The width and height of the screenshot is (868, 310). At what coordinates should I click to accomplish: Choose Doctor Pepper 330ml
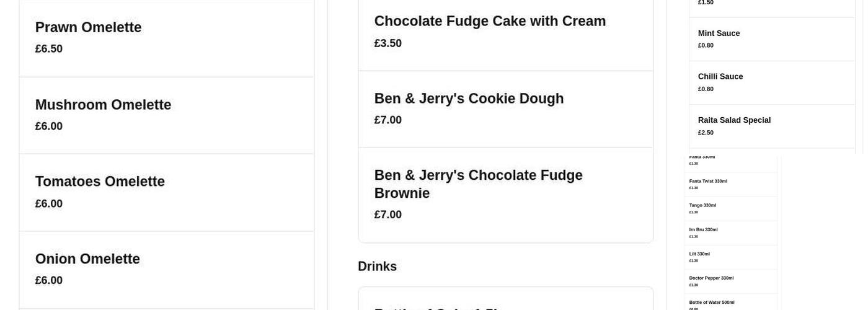[711, 278]
